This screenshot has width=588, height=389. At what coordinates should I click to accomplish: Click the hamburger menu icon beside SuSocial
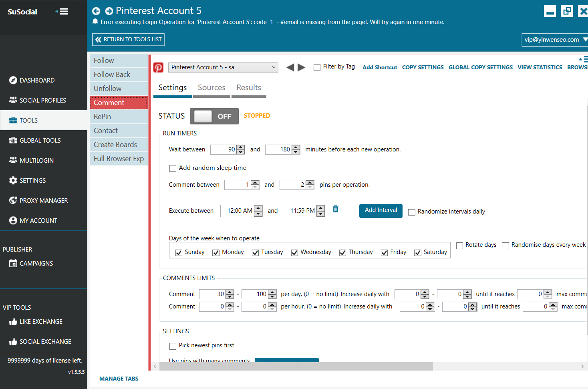click(63, 12)
